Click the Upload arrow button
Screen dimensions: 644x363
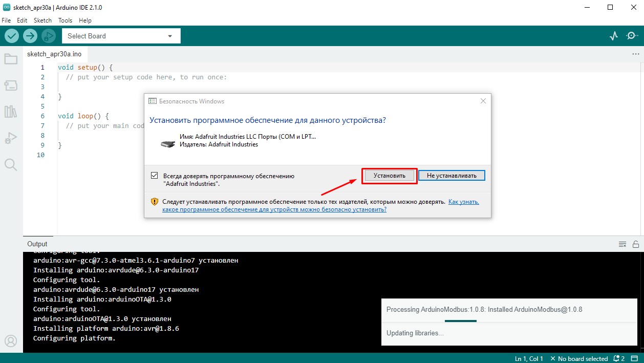pyautogui.click(x=30, y=36)
